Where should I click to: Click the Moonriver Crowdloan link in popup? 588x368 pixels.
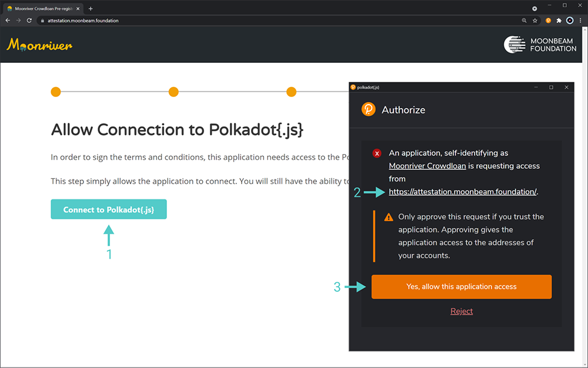pos(427,166)
